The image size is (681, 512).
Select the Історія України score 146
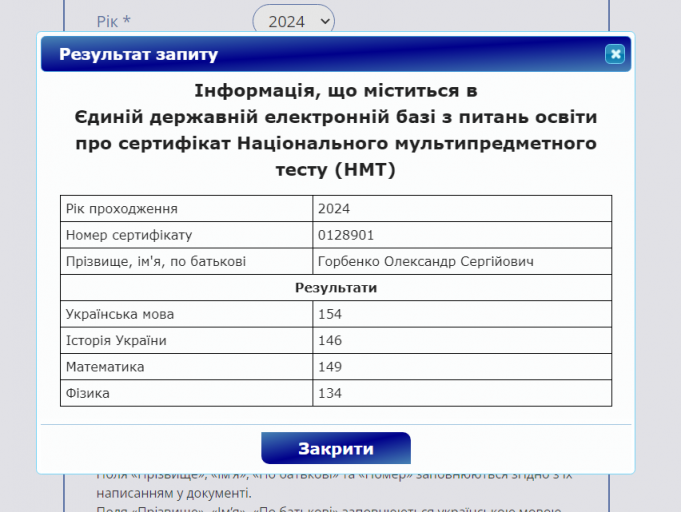pos(330,340)
